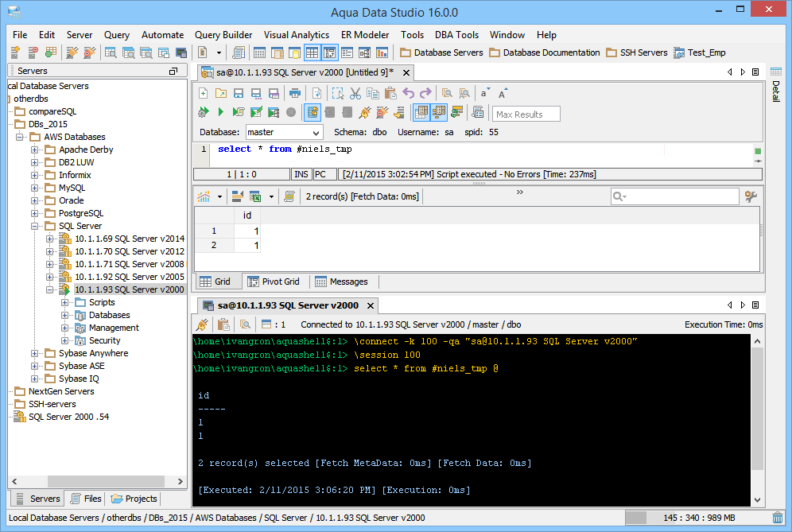Open the Database Documentation bookmark

(x=544, y=52)
